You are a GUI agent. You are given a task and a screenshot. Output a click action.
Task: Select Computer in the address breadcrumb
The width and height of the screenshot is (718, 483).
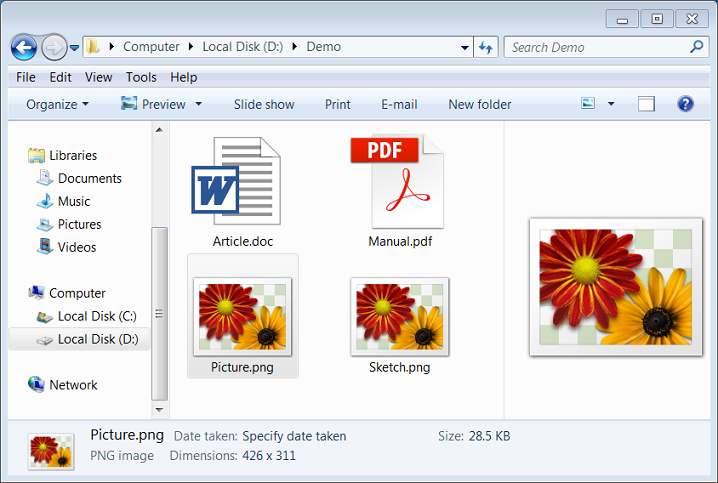click(x=151, y=47)
